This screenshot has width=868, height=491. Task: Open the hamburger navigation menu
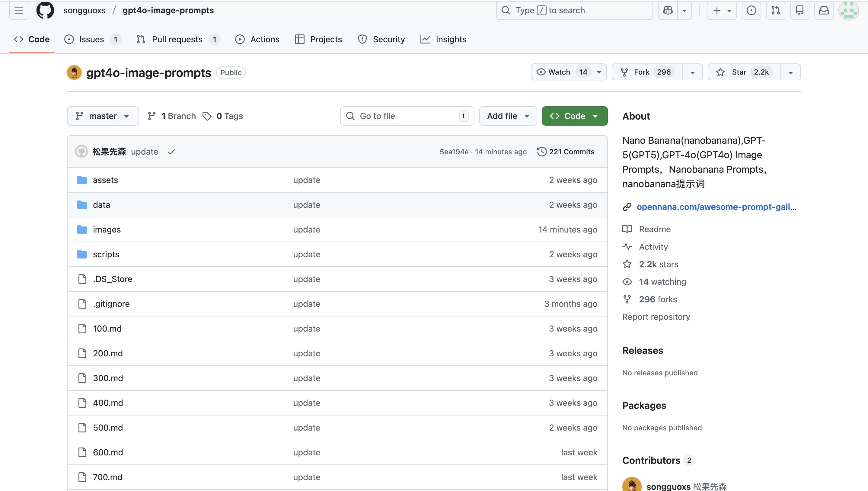(18, 11)
